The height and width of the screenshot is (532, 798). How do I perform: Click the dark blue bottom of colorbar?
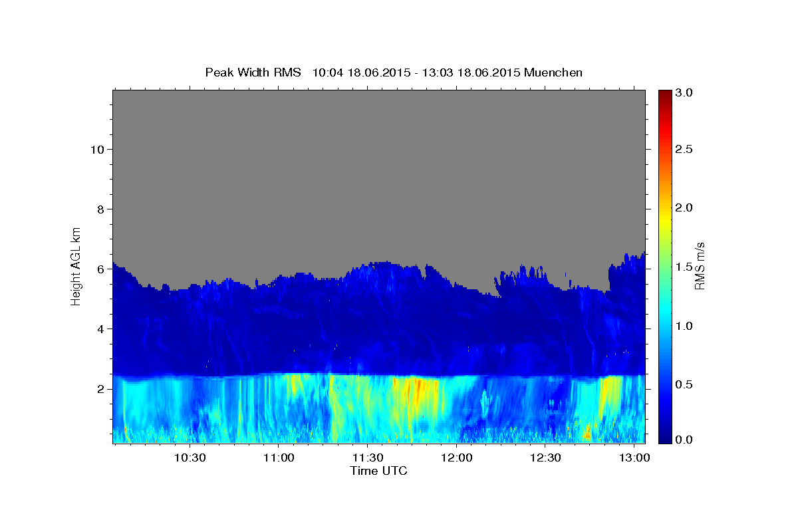(x=664, y=436)
